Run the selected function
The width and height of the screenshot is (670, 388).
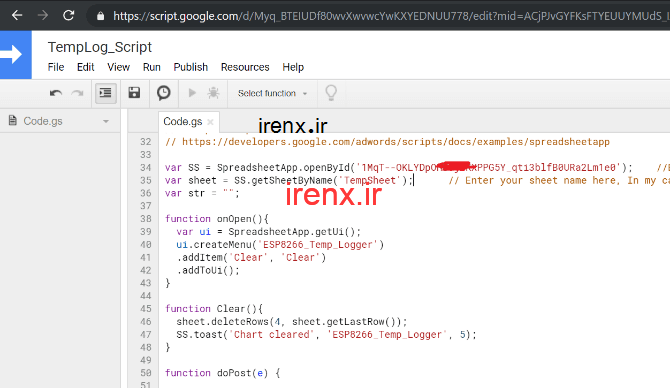192,93
